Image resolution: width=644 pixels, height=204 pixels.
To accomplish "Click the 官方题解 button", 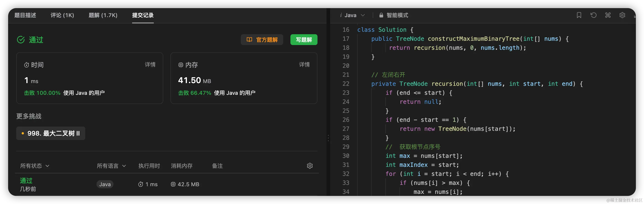I will click(262, 40).
